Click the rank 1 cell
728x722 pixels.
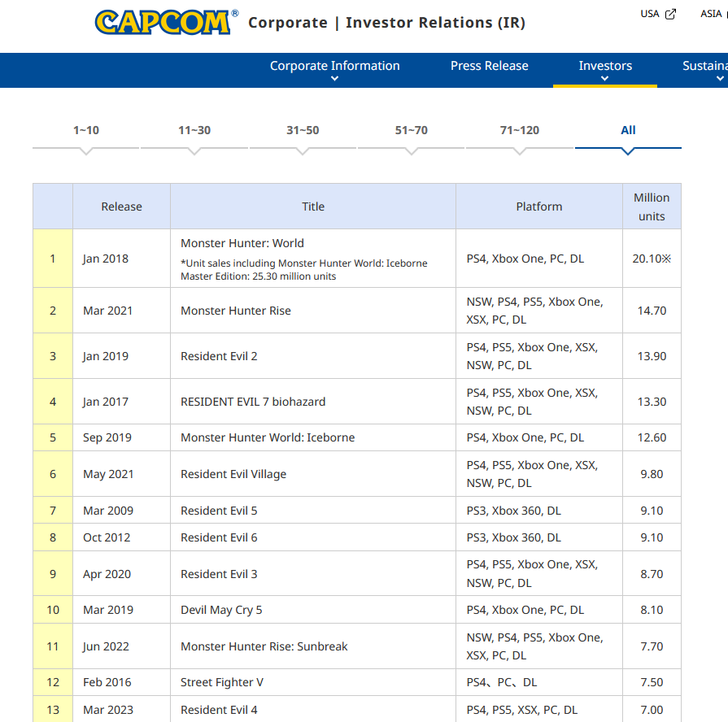point(53,259)
